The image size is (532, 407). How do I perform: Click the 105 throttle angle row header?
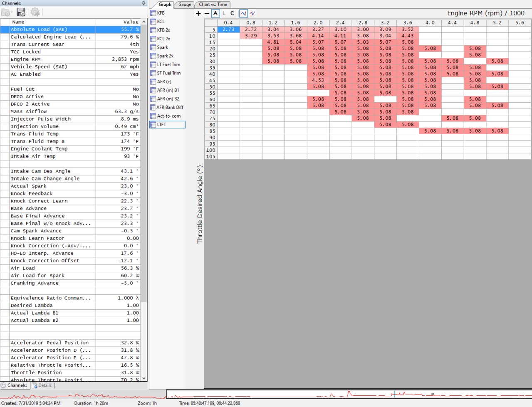211,156
